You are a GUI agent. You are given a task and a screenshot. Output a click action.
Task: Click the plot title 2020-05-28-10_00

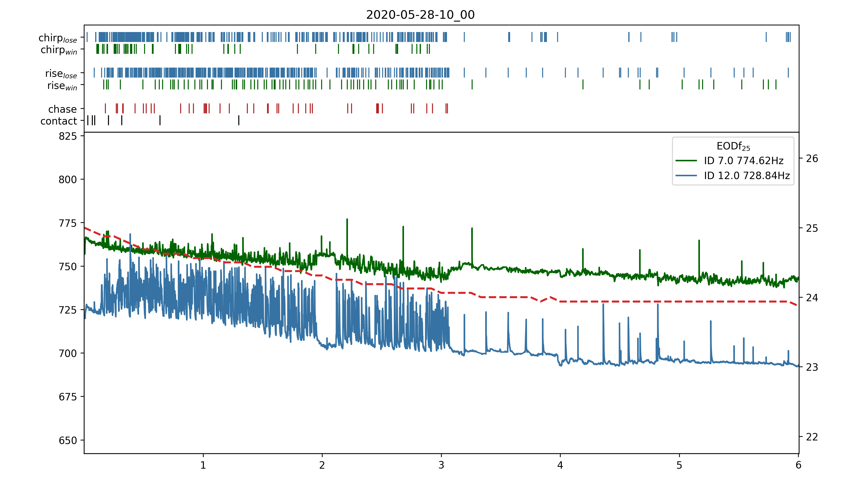420,15
